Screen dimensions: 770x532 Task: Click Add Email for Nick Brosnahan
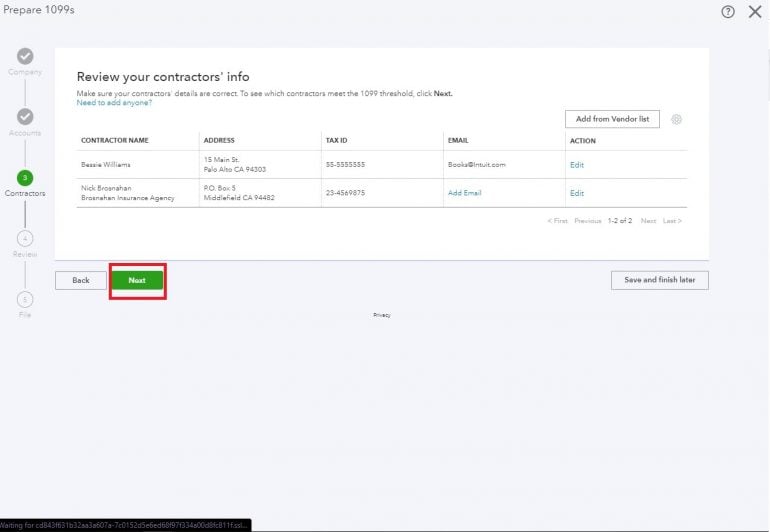[464, 193]
